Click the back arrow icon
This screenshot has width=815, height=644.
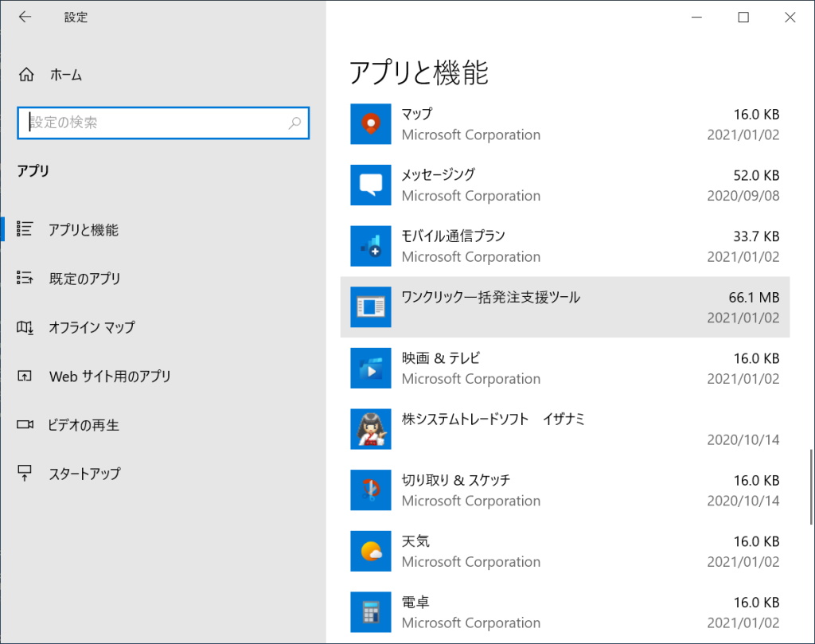(25, 18)
